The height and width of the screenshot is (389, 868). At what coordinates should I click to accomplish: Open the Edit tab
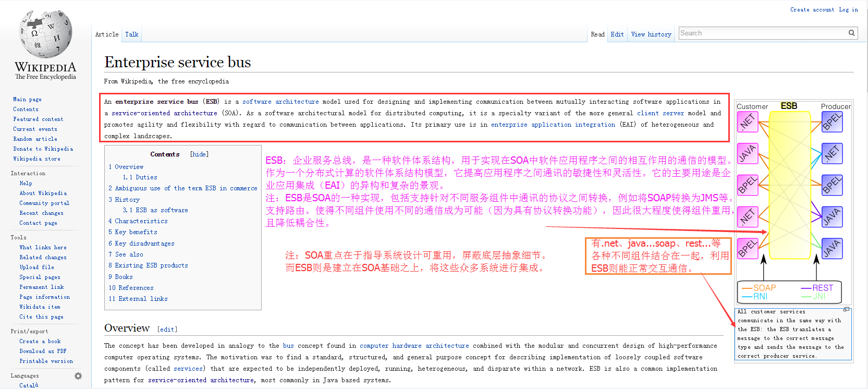[617, 34]
